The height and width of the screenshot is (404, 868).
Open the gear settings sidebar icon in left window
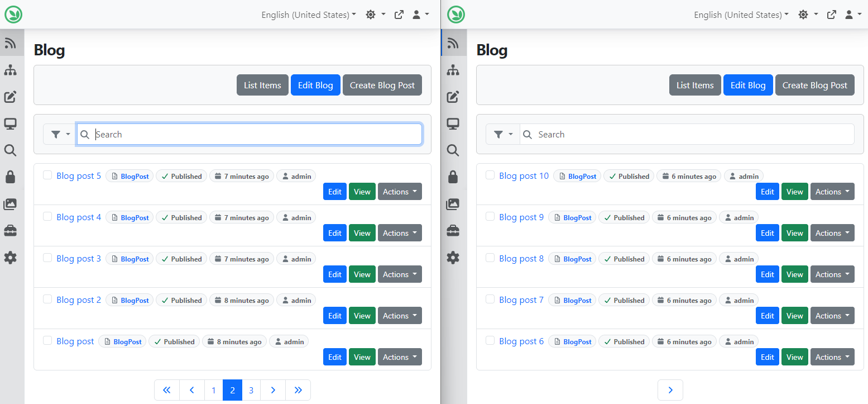click(x=10, y=258)
